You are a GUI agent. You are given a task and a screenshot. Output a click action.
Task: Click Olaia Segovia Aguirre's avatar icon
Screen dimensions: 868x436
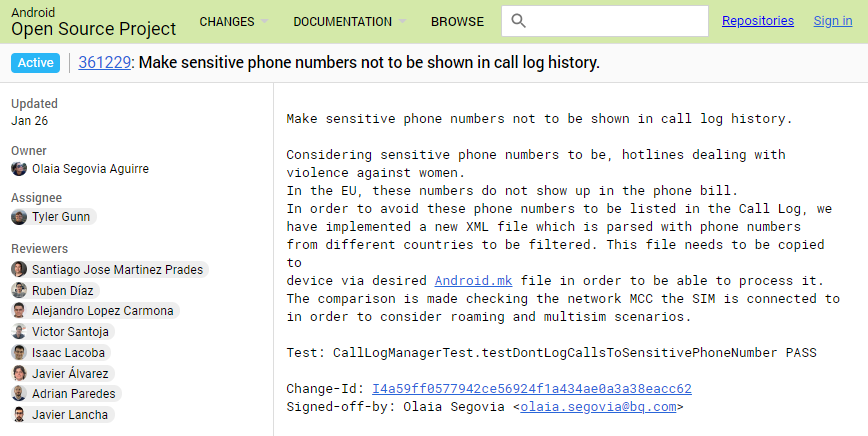pos(19,169)
